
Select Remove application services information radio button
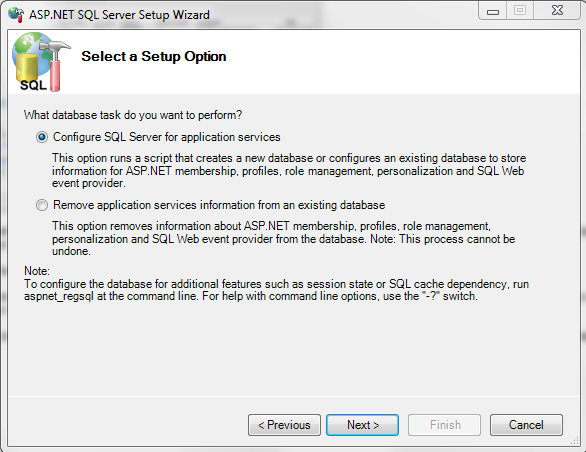[x=42, y=205]
